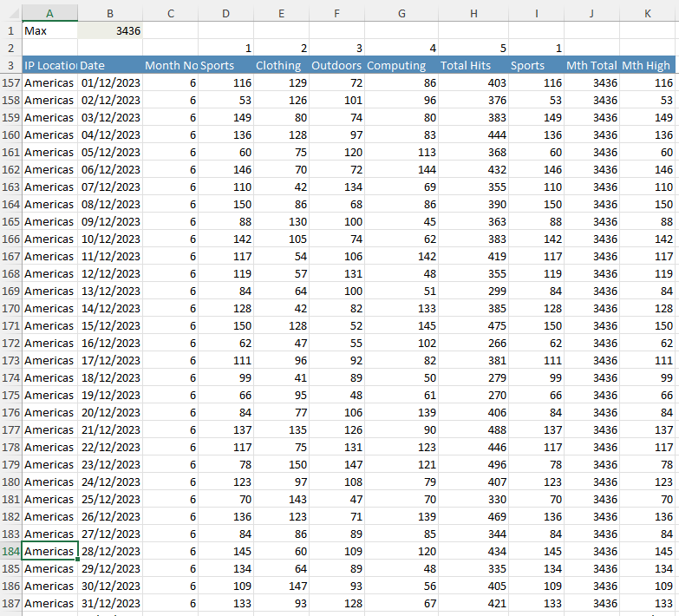
Task: Click the value 4 in cell G2
Action: [402, 48]
